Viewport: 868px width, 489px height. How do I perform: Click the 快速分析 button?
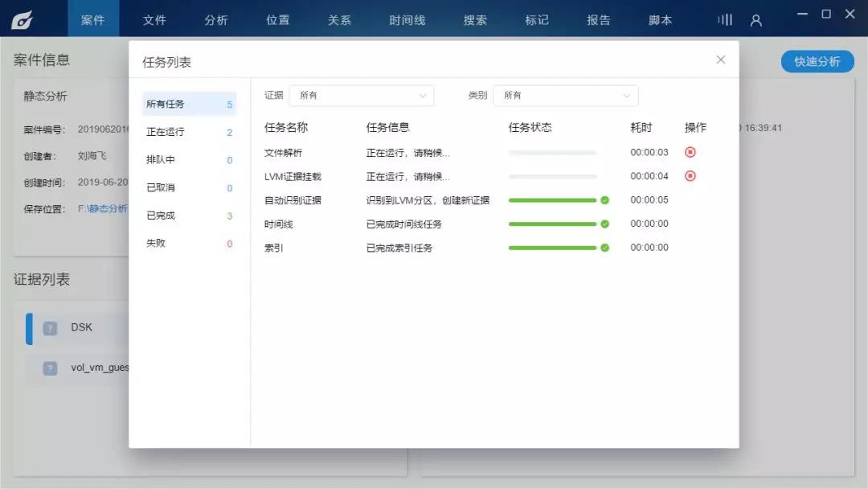click(x=817, y=60)
